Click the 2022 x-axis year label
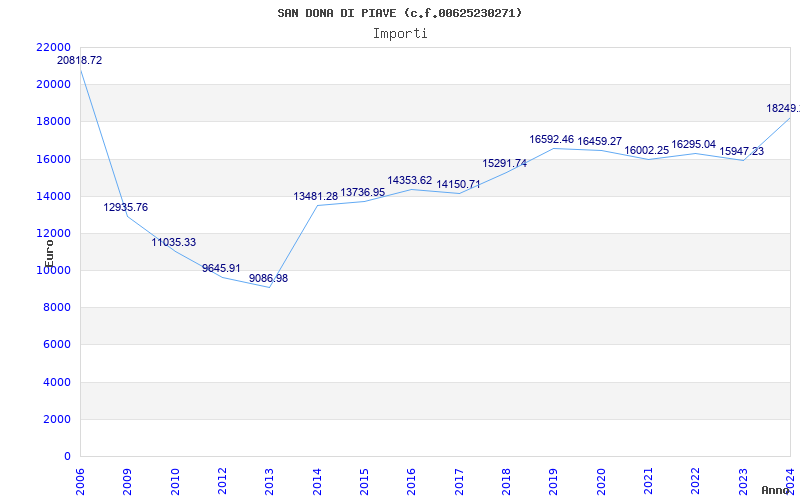Viewport: 800px width, 500px height. click(x=695, y=481)
